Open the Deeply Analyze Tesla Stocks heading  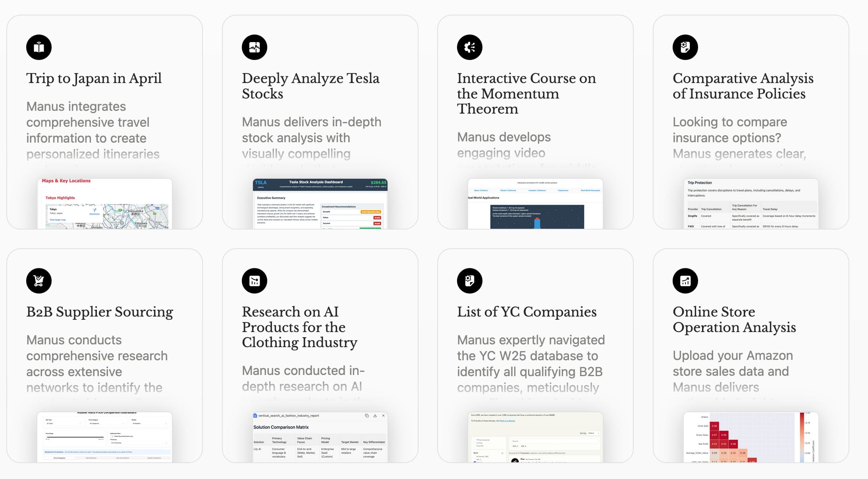311,86
